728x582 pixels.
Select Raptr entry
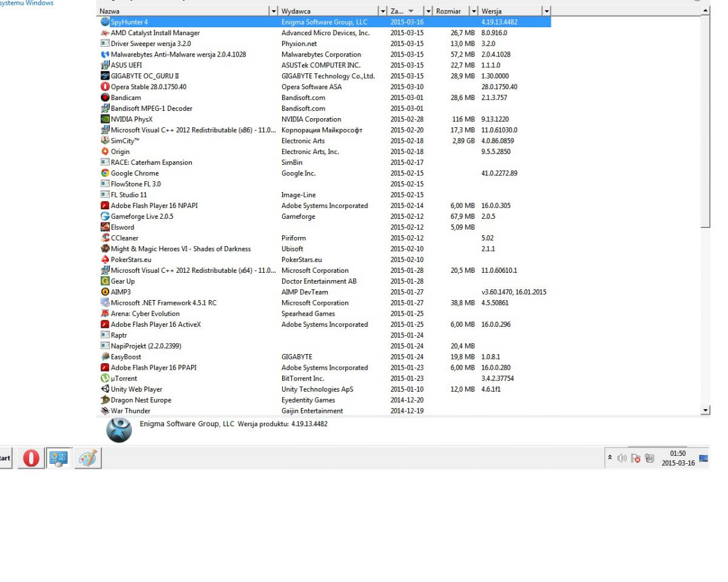pos(325,335)
